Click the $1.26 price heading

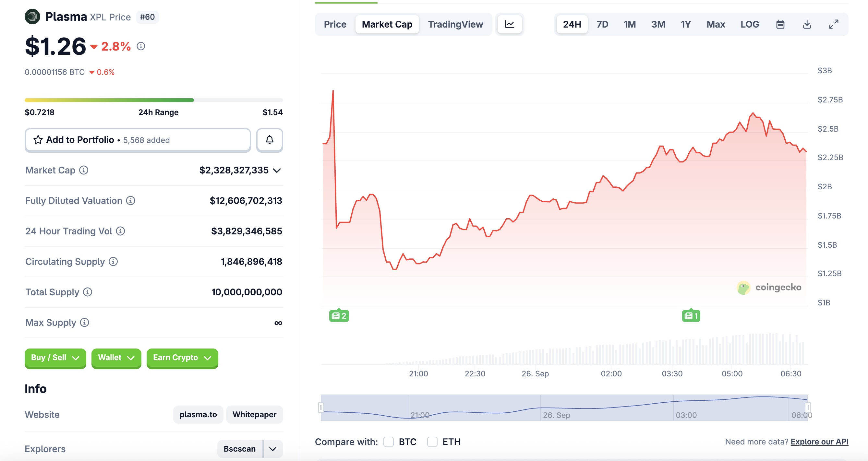click(55, 46)
